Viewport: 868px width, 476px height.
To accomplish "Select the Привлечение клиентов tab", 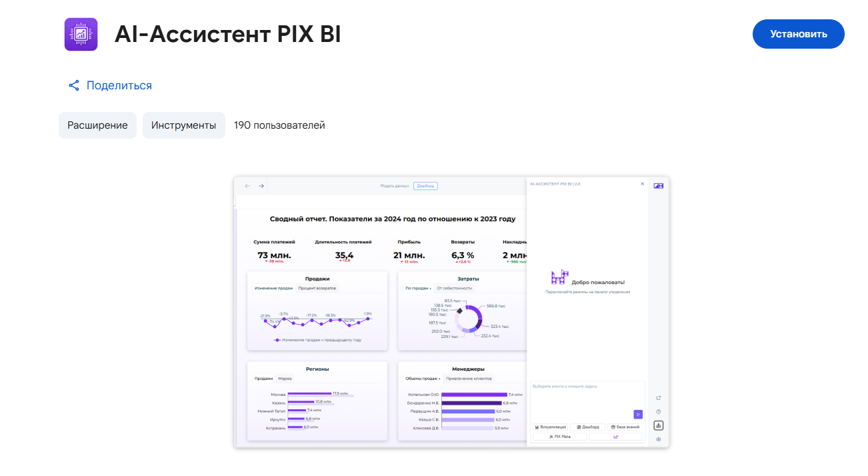I will tap(469, 378).
